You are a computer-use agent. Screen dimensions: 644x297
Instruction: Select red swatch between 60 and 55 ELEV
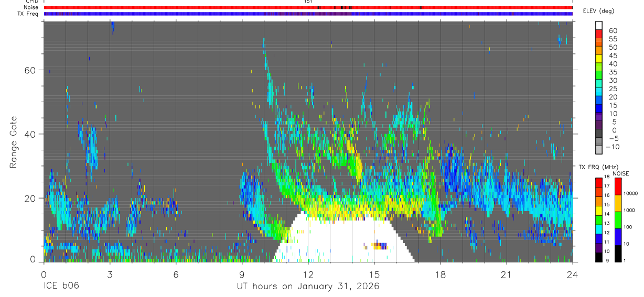[599, 34]
